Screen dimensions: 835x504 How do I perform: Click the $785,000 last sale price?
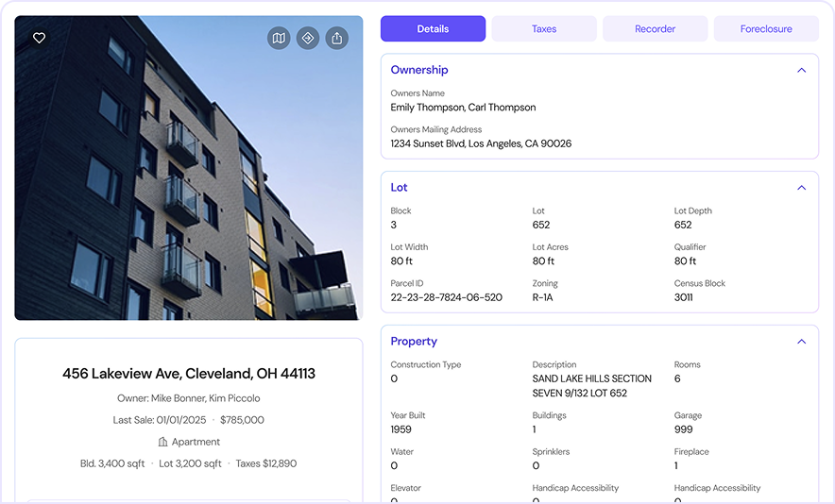click(x=242, y=420)
